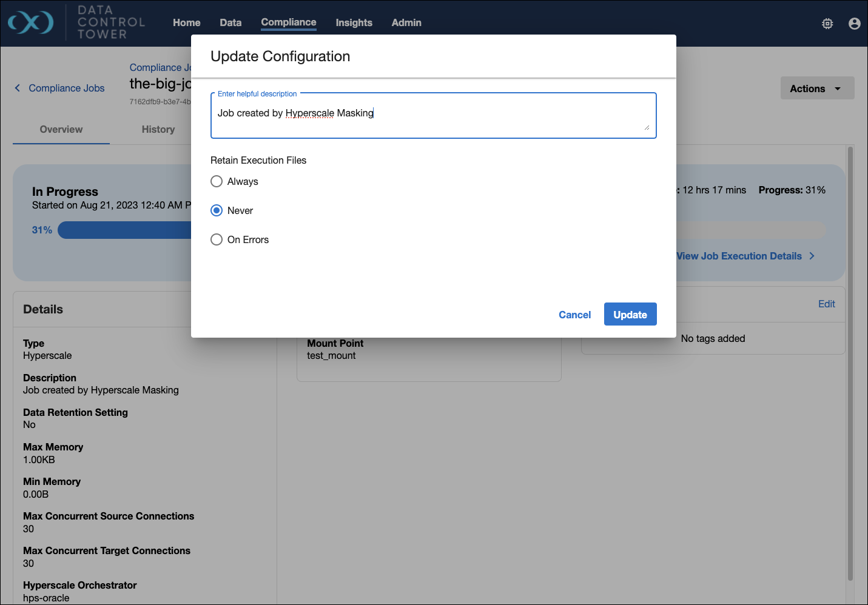Image resolution: width=868 pixels, height=605 pixels.
Task: Click the back chevron beside Compliance Jobs
Action: 18,88
